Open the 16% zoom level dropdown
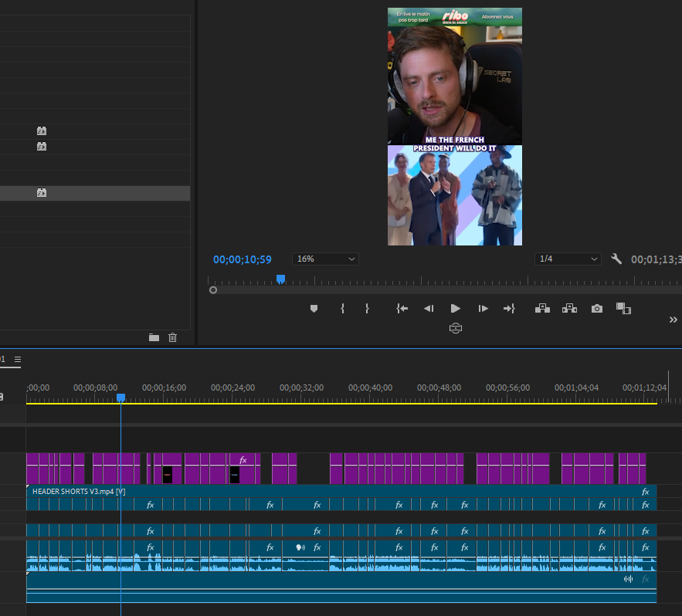The height and width of the screenshot is (616, 682). 325,259
